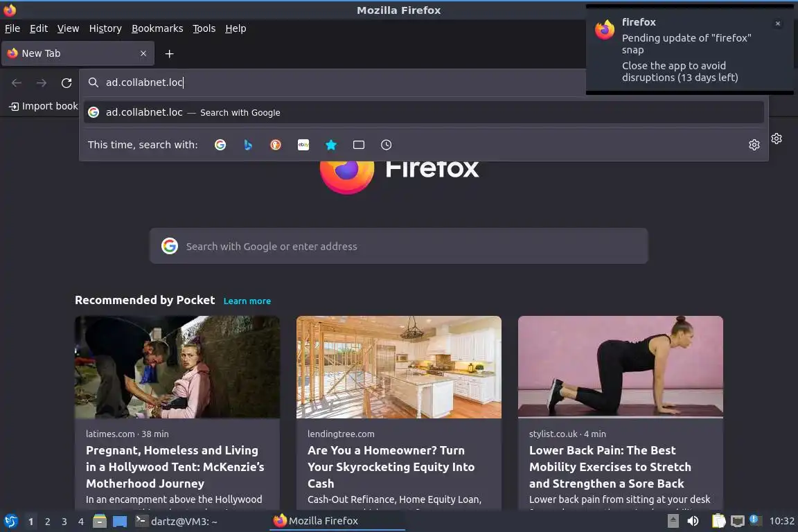Open the File menu
The height and width of the screenshot is (532, 798).
tap(12, 28)
